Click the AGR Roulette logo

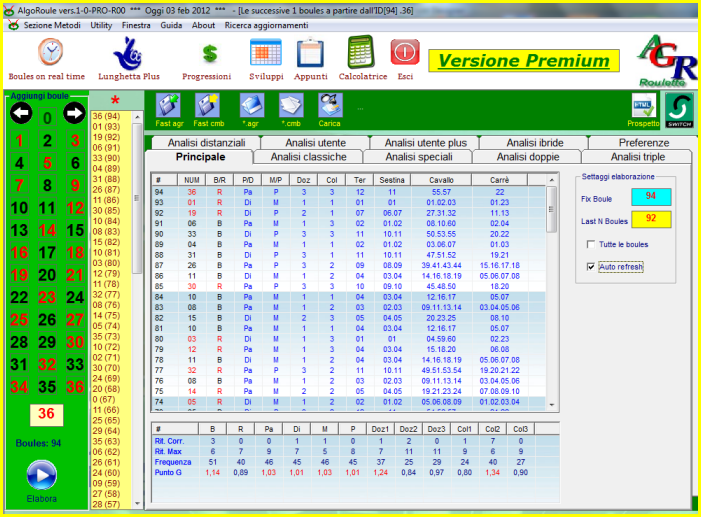[667, 61]
